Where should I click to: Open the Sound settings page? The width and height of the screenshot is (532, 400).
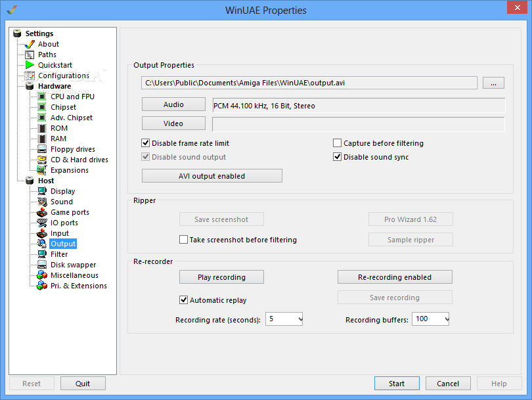tap(62, 202)
